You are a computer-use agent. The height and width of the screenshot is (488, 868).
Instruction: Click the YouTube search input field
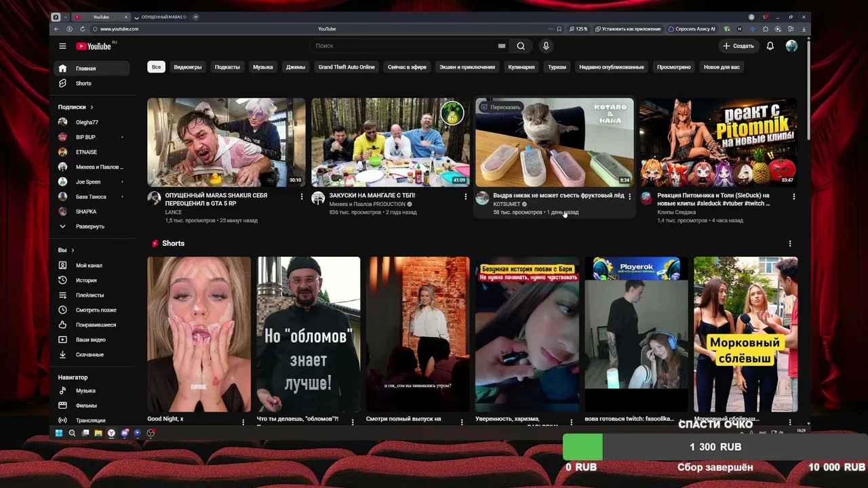point(403,46)
